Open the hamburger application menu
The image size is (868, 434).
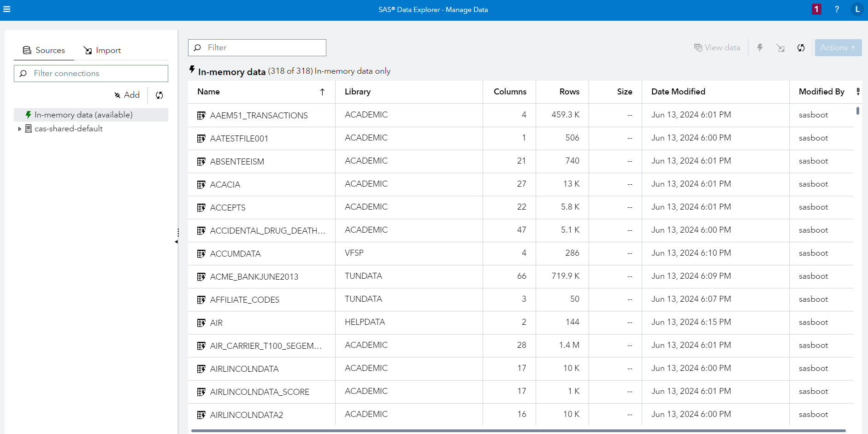[7, 9]
